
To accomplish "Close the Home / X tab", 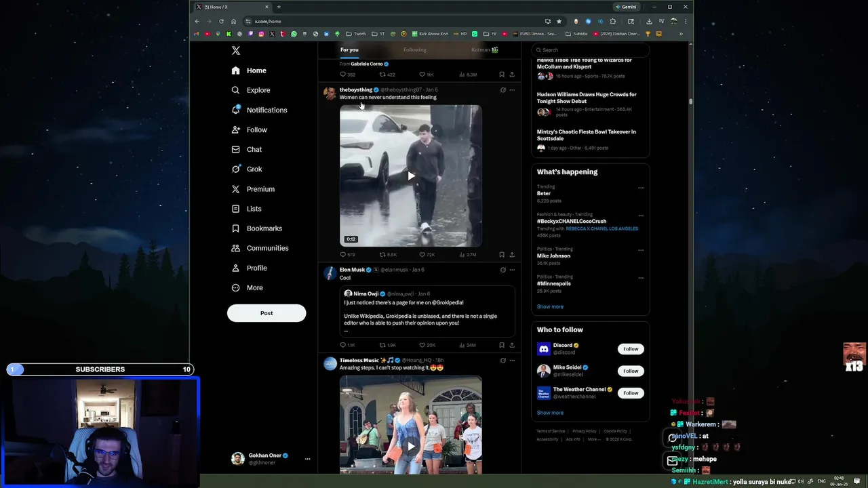I will point(267,7).
